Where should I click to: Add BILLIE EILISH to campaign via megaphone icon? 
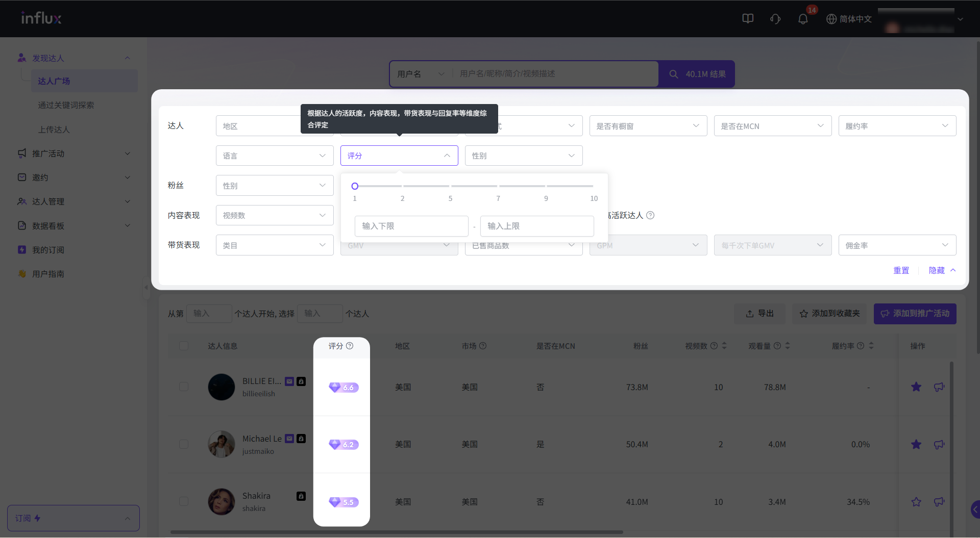(939, 387)
